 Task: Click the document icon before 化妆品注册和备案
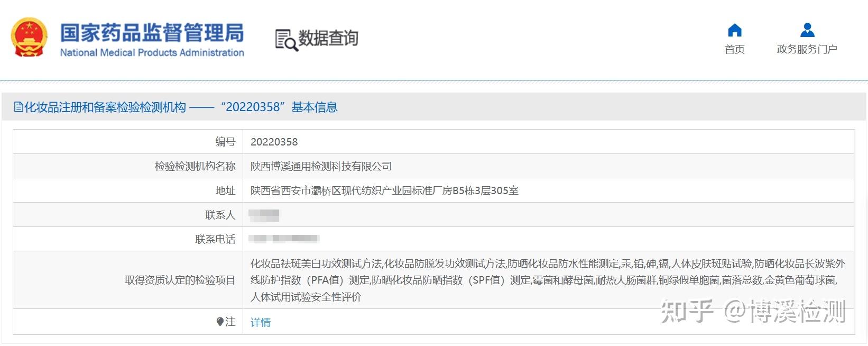tap(19, 107)
